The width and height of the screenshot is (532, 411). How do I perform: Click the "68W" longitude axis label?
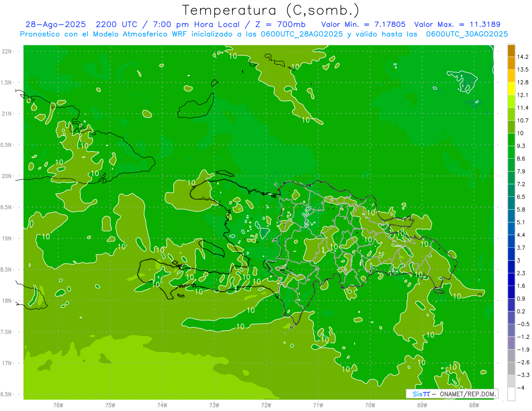click(474, 405)
